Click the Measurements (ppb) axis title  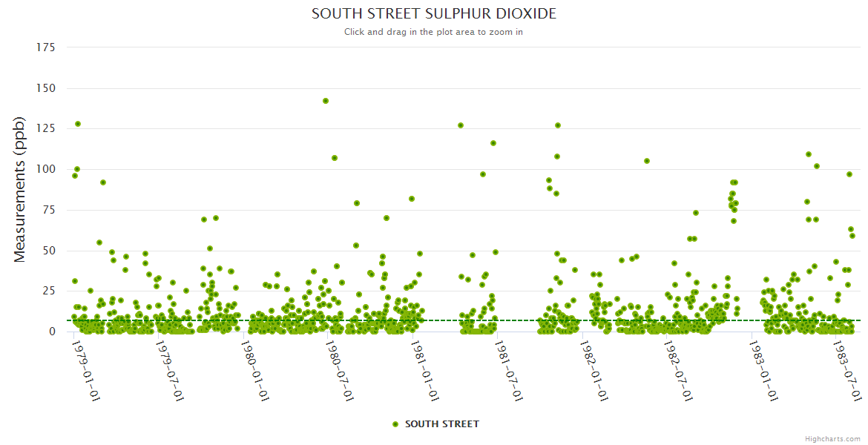coord(20,189)
